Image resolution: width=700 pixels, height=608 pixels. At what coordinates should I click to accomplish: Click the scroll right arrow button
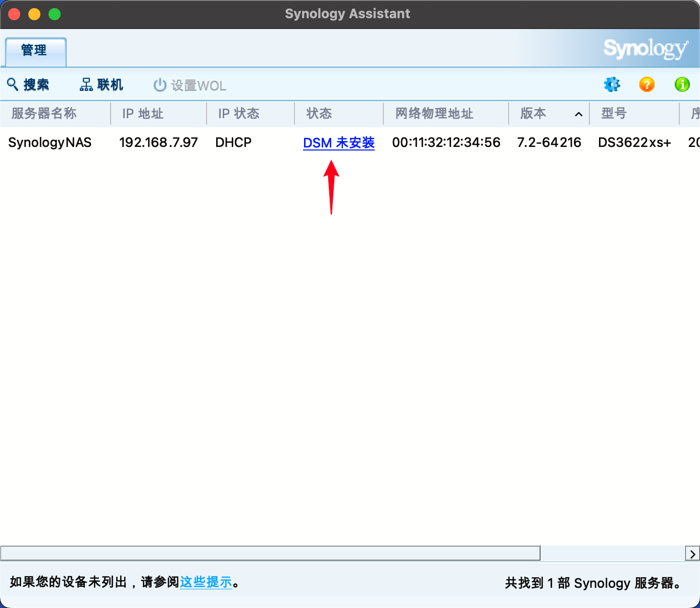(692, 554)
